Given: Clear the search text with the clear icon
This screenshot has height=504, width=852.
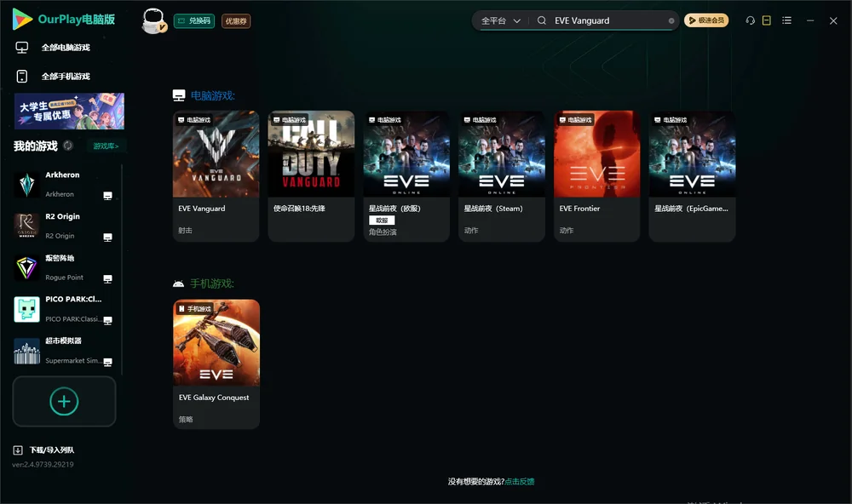Looking at the screenshot, I should click(x=671, y=20).
